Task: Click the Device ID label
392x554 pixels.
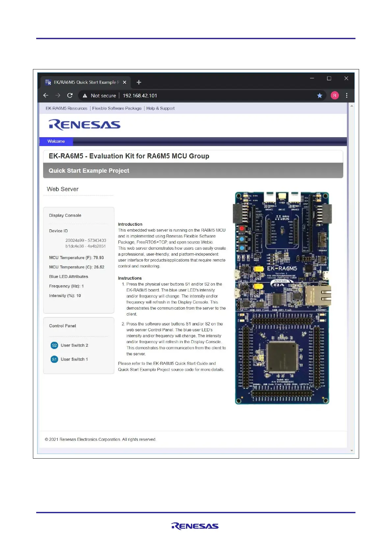Action: [58, 231]
